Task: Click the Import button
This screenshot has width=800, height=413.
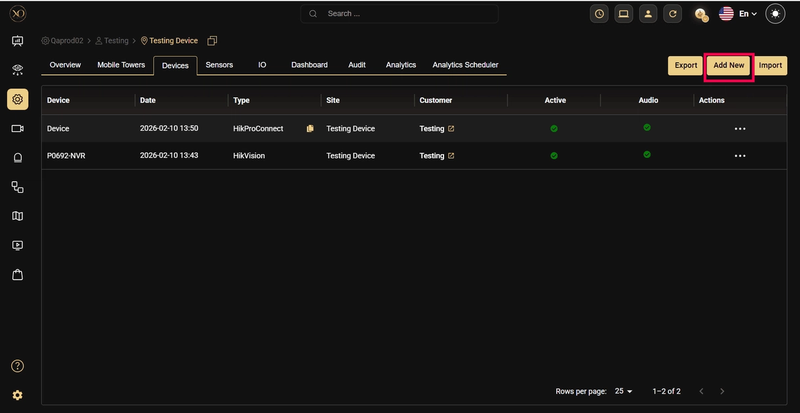Action: tap(770, 65)
